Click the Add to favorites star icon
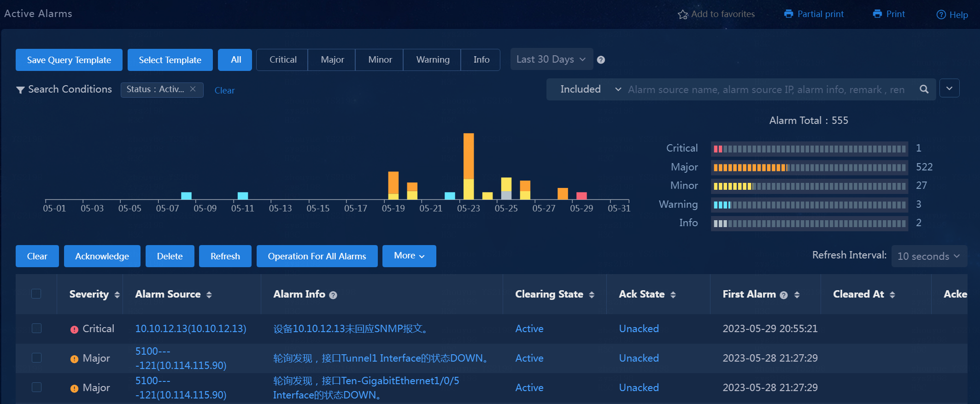Viewport: 980px width, 404px height. point(682,14)
